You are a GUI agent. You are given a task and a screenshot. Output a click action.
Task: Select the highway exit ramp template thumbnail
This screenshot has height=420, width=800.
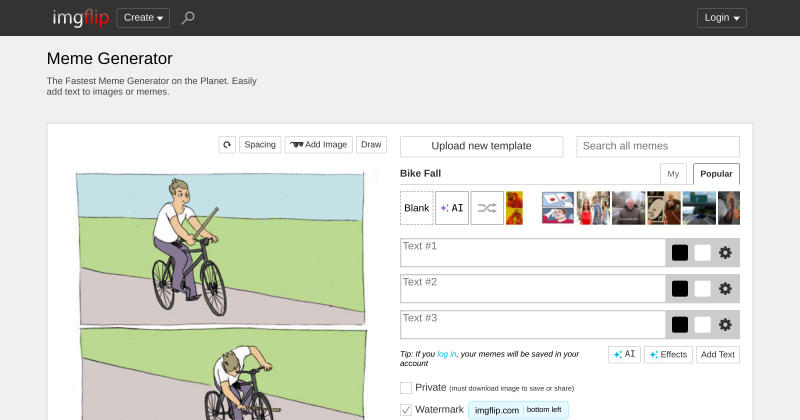699,208
